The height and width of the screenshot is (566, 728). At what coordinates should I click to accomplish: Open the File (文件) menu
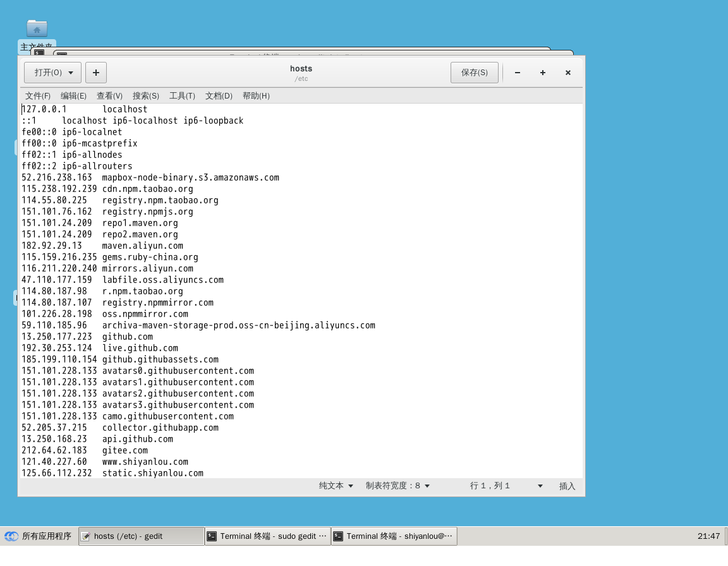pos(38,96)
